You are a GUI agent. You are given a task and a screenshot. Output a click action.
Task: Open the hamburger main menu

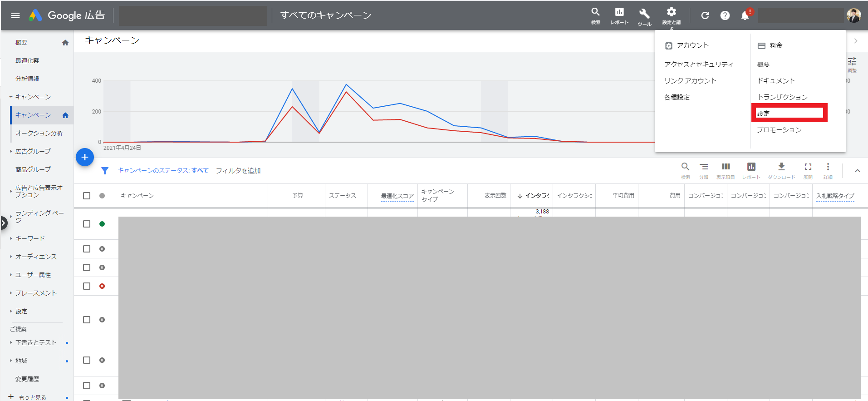(15, 15)
